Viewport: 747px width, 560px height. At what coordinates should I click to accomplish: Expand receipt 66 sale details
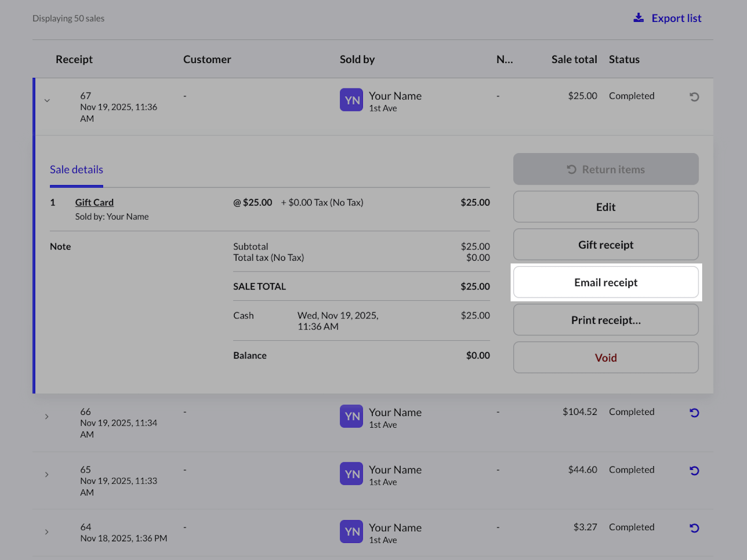click(x=47, y=417)
